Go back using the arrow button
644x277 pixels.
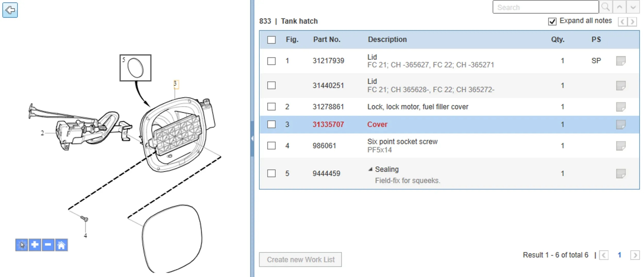10,10
